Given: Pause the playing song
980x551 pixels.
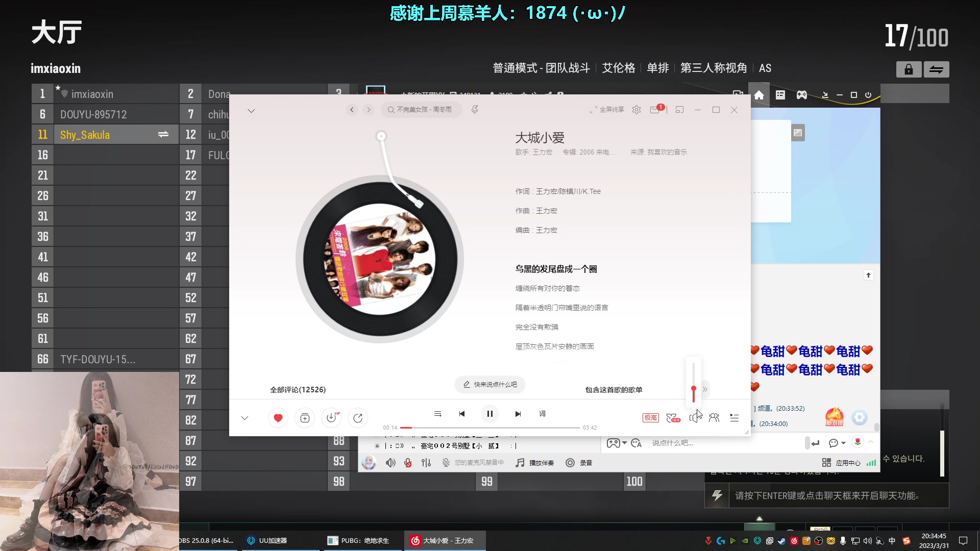Looking at the screenshot, I should [x=489, y=414].
